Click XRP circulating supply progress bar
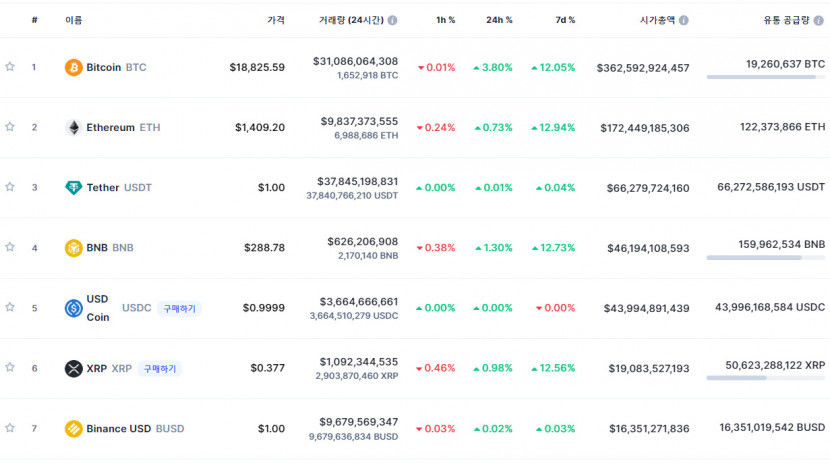 (765, 378)
